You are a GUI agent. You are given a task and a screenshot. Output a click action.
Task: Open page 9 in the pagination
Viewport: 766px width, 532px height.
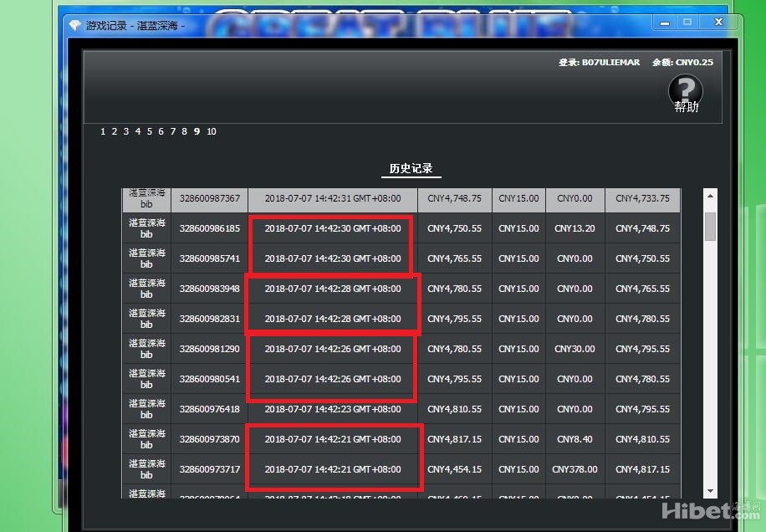coord(197,131)
